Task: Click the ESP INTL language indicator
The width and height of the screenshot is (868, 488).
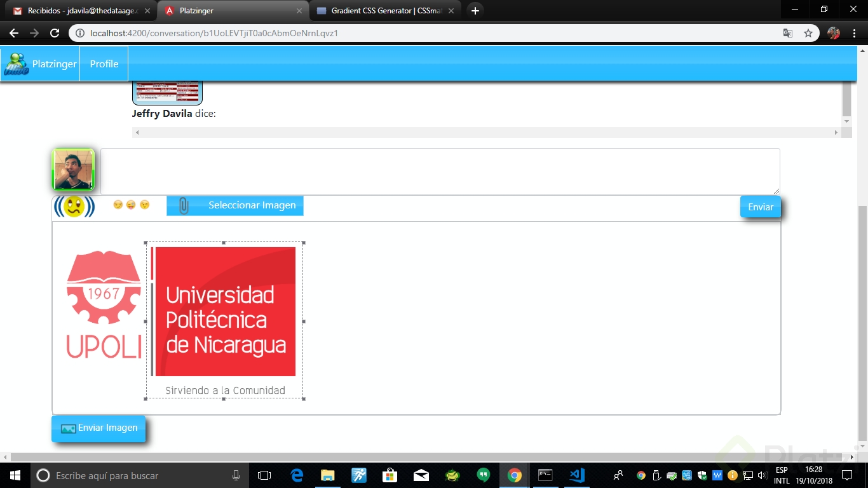Action: pos(782,475)
